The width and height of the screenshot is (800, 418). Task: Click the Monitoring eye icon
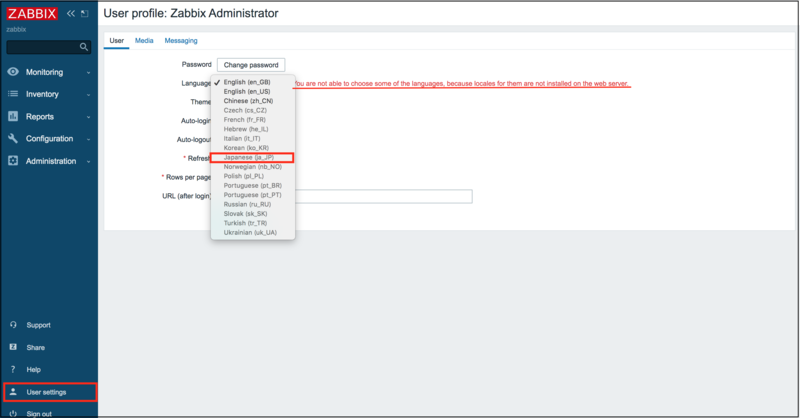click(13, 72)
